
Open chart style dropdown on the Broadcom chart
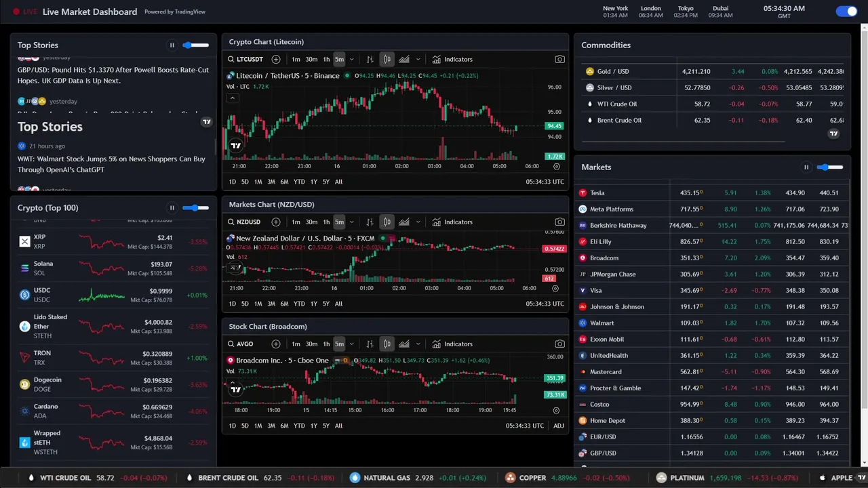click(x=418, y=344)
